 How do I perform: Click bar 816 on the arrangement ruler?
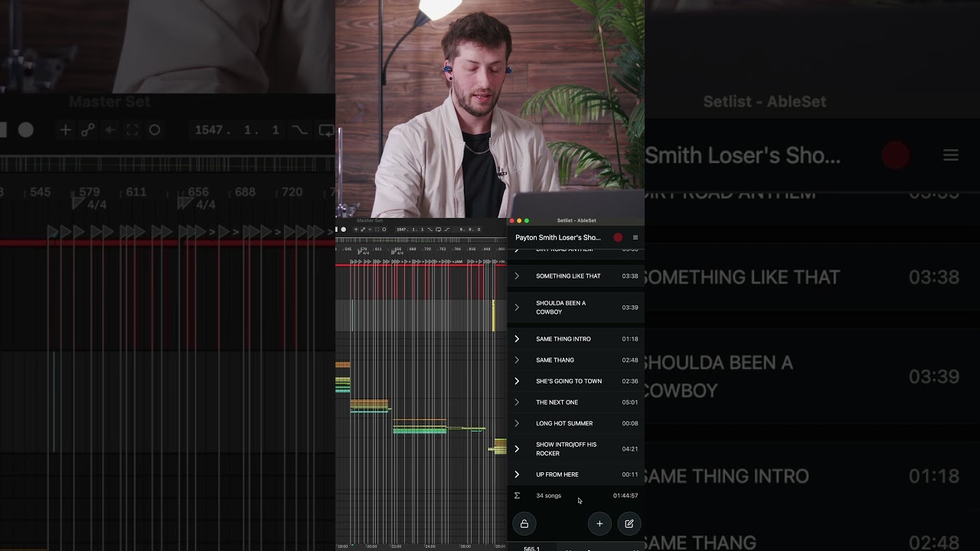click(472, 249)
